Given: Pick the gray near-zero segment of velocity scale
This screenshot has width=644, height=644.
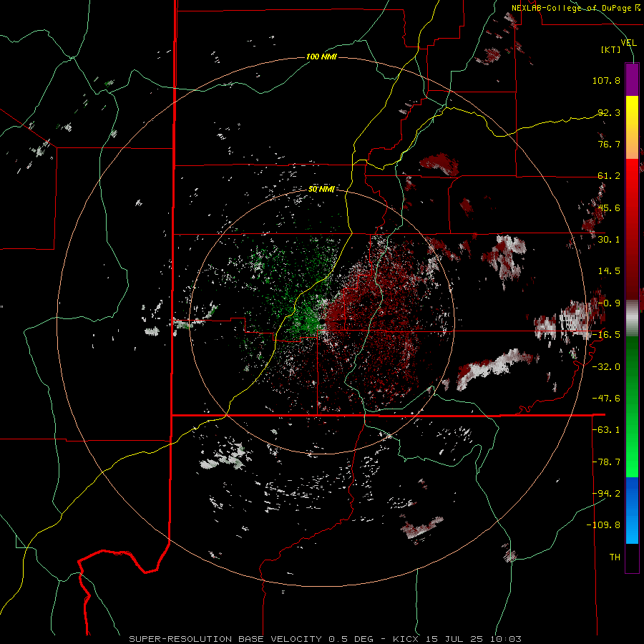Looking at the screenshot, I should [632, 318].
